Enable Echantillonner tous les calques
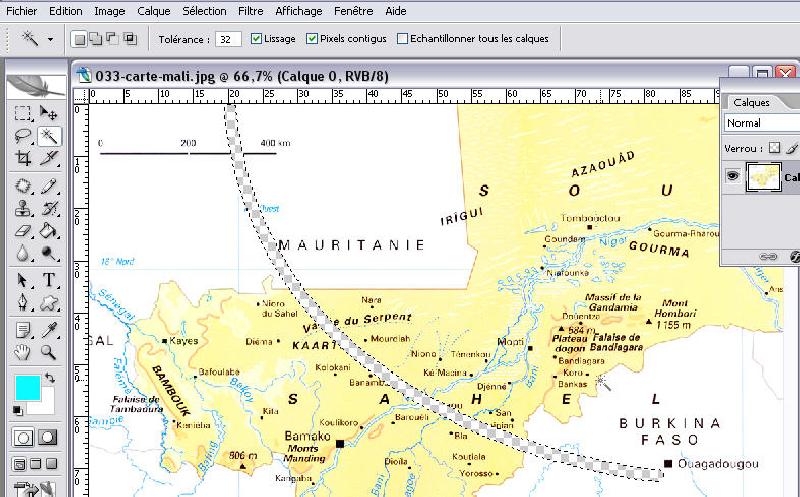The width and height of the screenshot is (800, 497). pos(402,39)
